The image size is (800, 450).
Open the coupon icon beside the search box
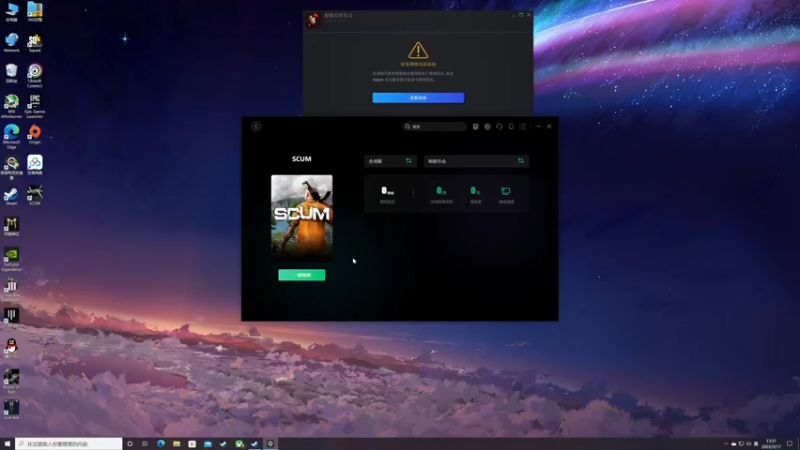(476, 127)
